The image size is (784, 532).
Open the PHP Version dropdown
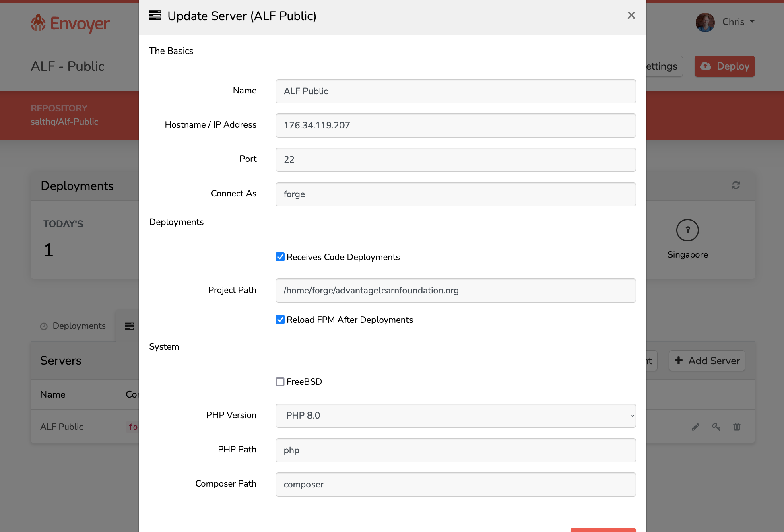click(x=455, y=416)
